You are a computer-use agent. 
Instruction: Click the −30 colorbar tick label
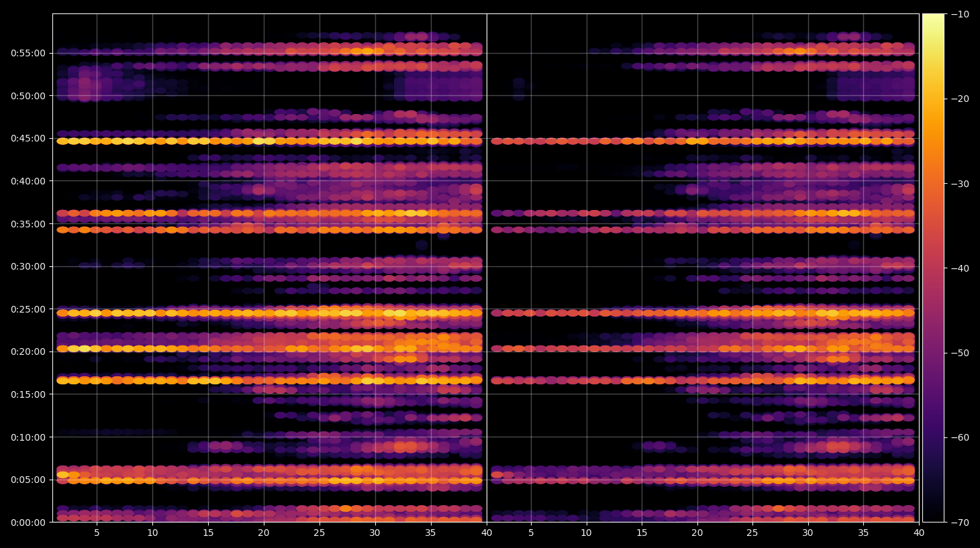pos(960,184)
